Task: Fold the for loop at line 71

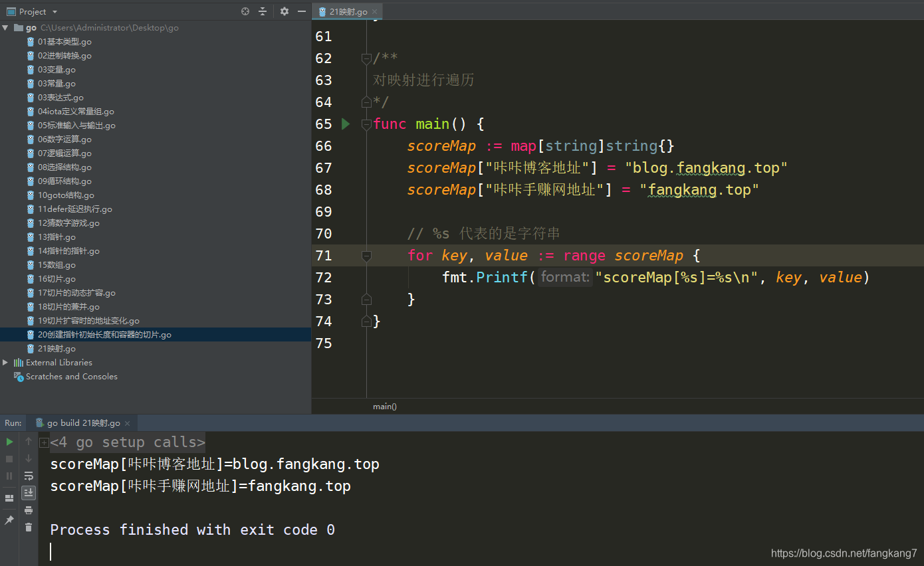Action: pos(366,256)
